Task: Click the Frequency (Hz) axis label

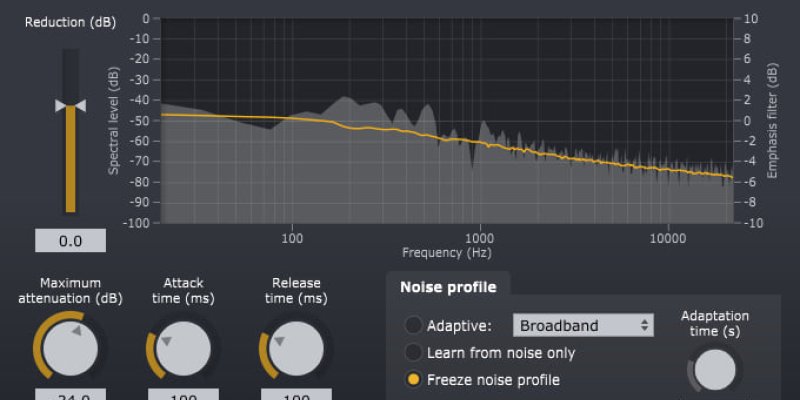Action: coord(445,254)
